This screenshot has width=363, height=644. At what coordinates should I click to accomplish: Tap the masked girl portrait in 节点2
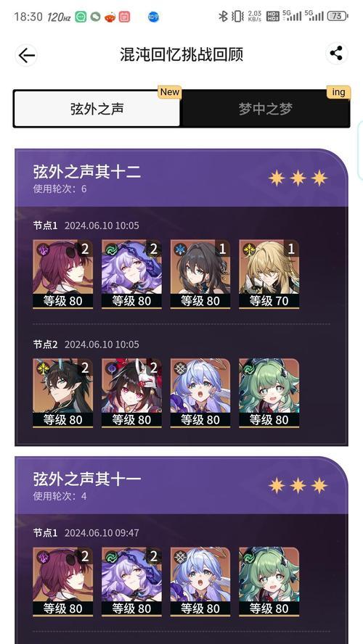(x=131, y=392)
